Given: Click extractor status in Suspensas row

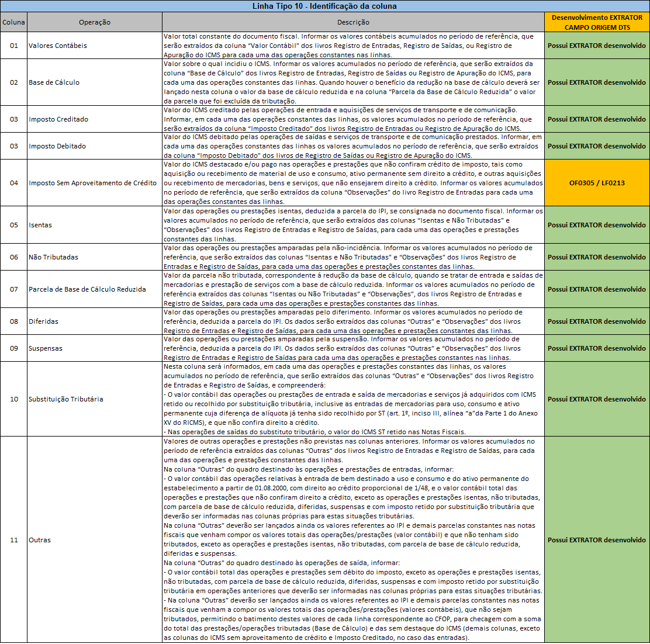Looking at the screenshot, I should coord(597,348).
